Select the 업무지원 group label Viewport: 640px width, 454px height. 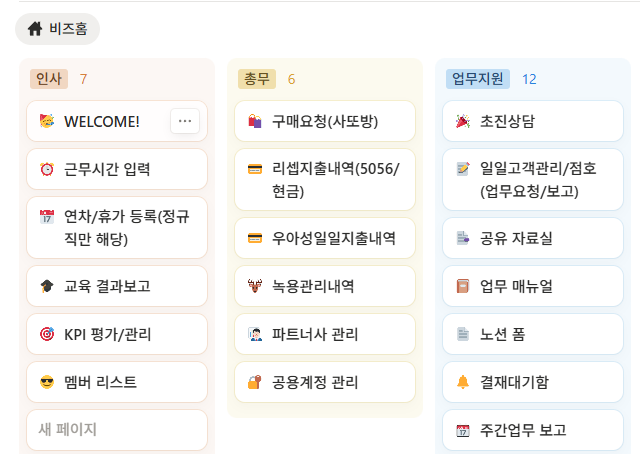tap(479, 79)
